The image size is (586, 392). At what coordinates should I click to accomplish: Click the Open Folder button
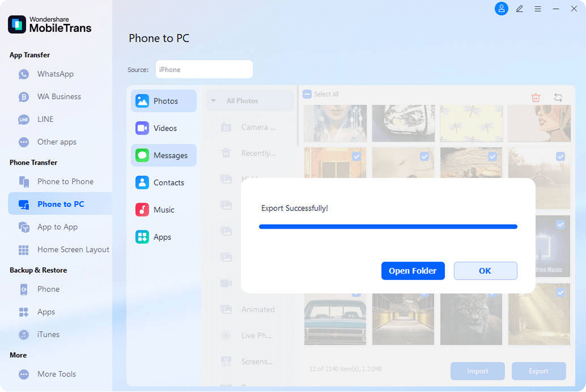(413, 271)
